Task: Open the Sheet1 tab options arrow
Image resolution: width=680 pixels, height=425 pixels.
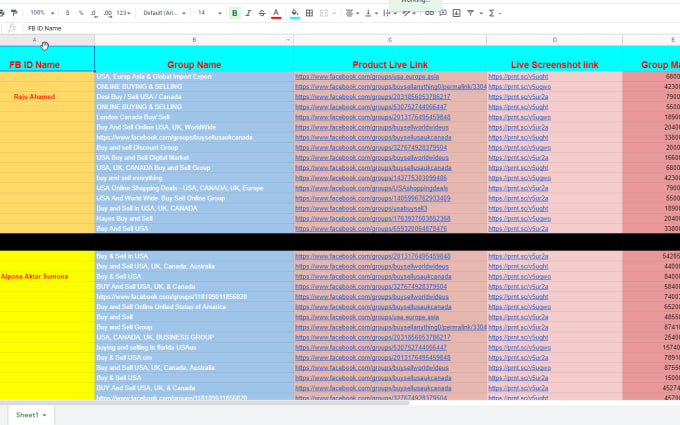Action: (44, 415)
